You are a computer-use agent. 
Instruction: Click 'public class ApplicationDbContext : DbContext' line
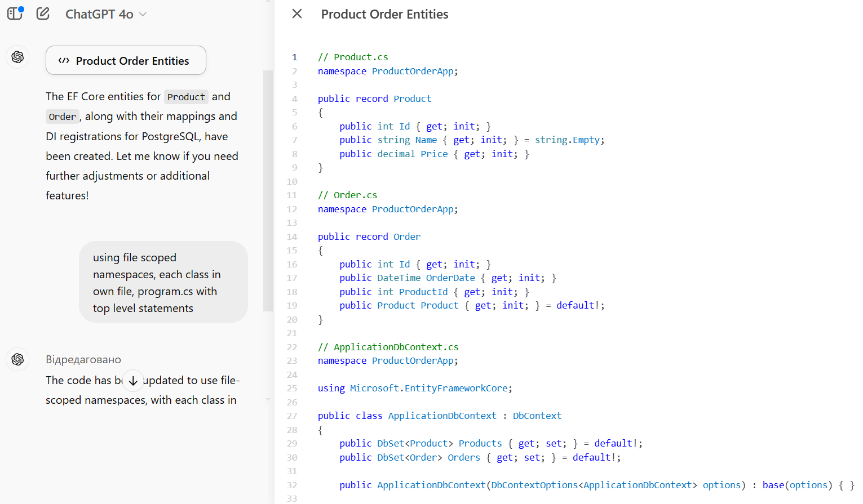[440, 416]
